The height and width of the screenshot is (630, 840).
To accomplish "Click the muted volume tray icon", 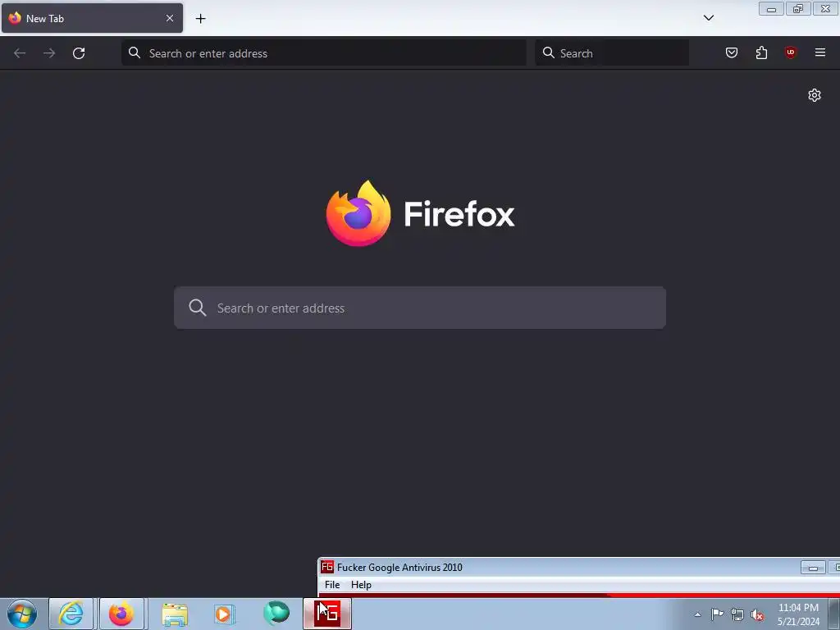I will 757,614.
